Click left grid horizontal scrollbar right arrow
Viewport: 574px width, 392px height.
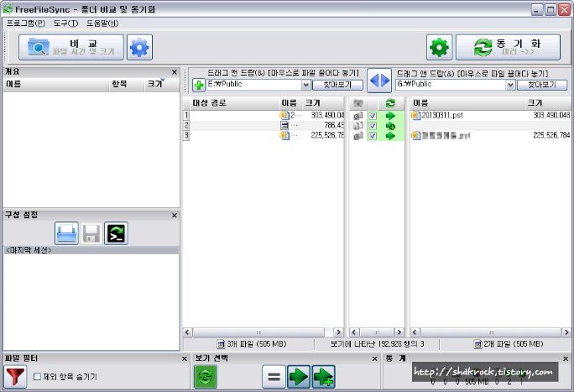pyautogui.click(x=338, y=332)
